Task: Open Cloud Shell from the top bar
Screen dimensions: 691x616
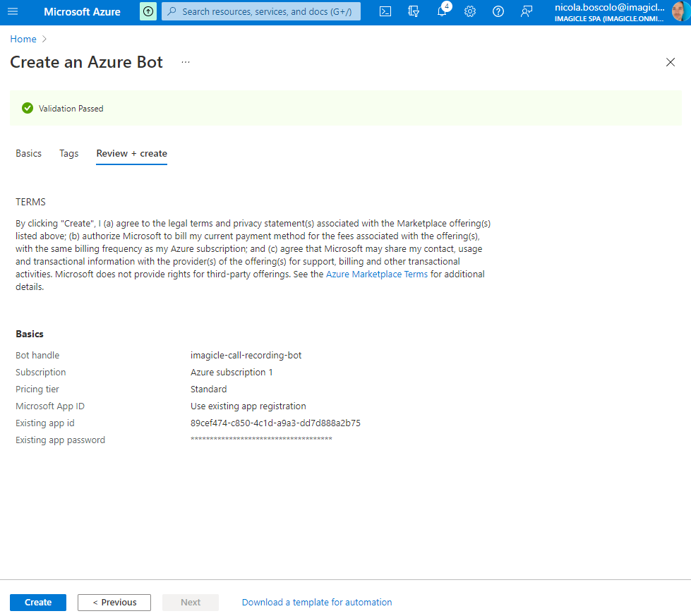Action: pyautogui.click(x=385, y=11)
